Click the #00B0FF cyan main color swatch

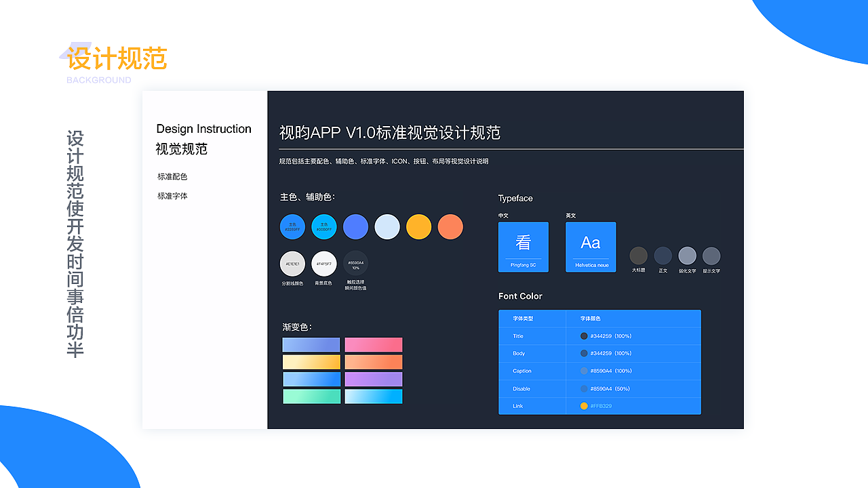point(324,226)
